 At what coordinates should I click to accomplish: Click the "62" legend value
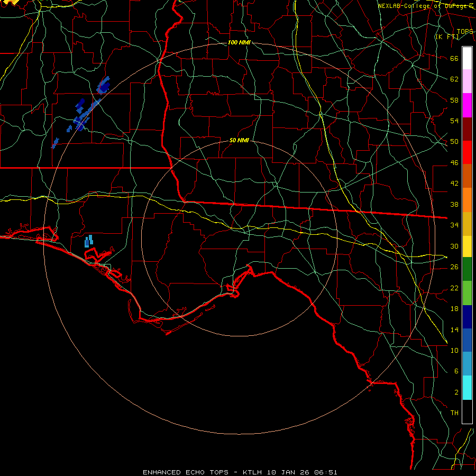click(x=454, y=79)
